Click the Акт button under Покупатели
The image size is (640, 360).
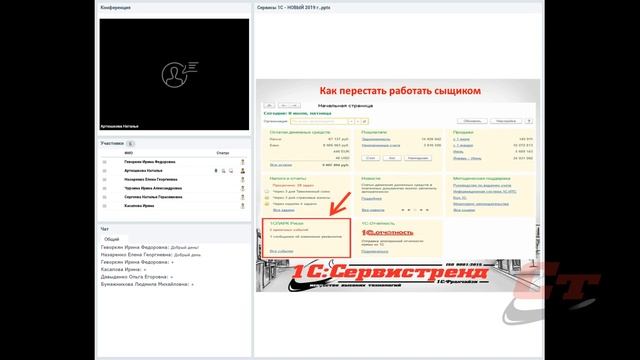tap(392, 158)
